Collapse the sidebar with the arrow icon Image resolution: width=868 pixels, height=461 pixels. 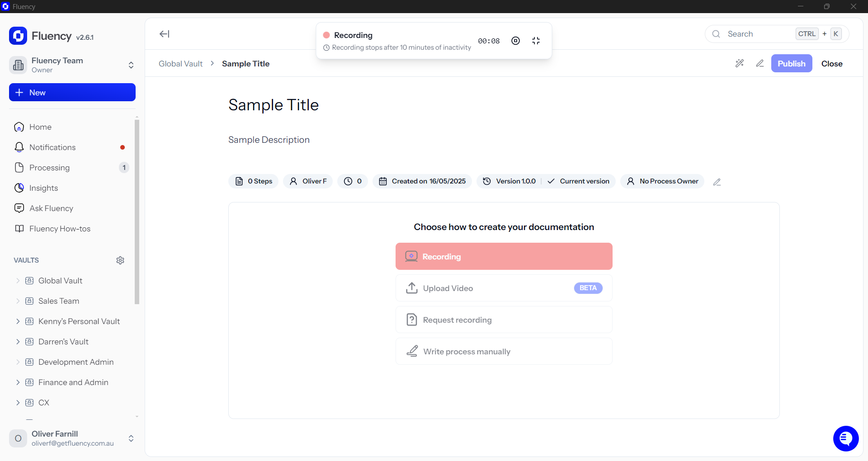coord(165,34)
